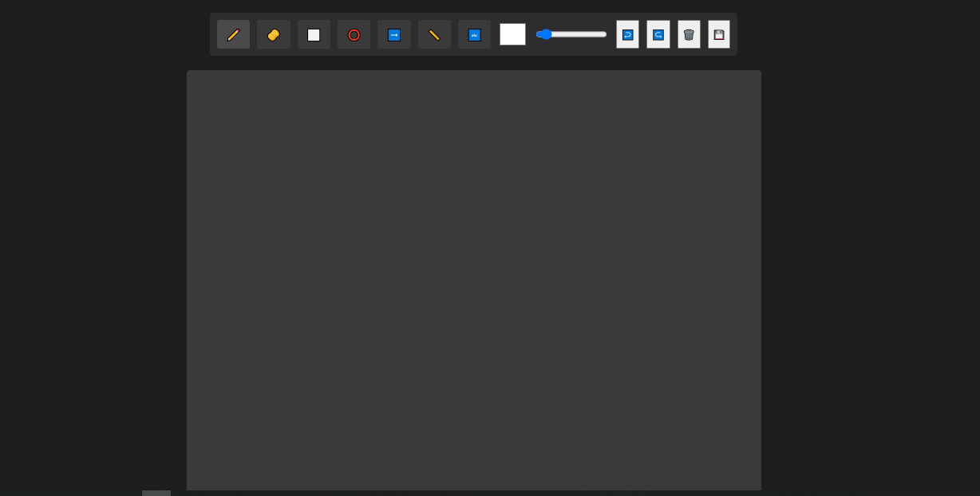Select the Arrow tool

(394, 34)
